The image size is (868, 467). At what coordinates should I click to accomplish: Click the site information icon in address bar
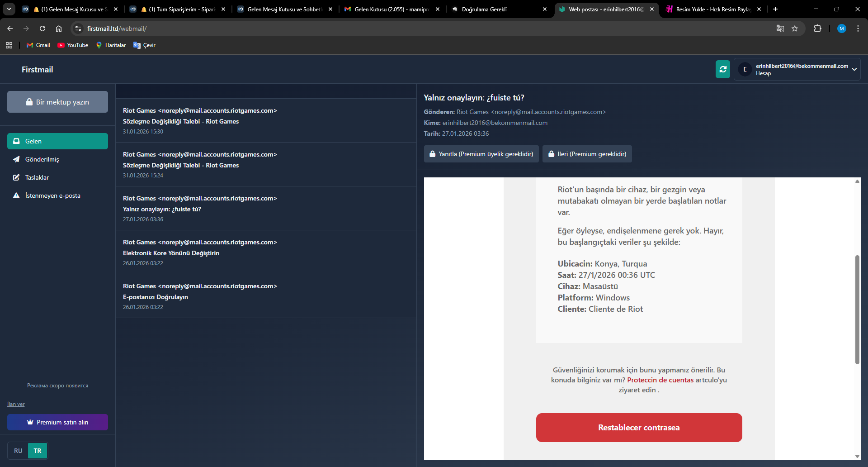pos(78,29)
